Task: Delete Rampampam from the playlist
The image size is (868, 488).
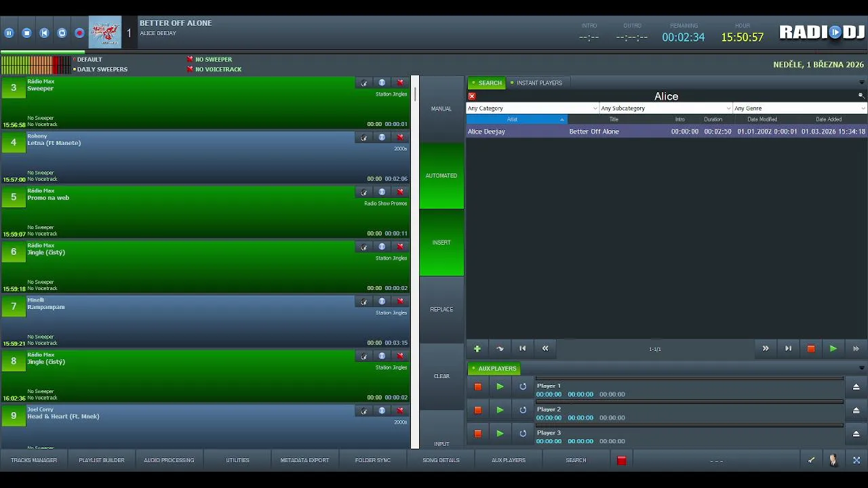Action: [x=400, y=302]
